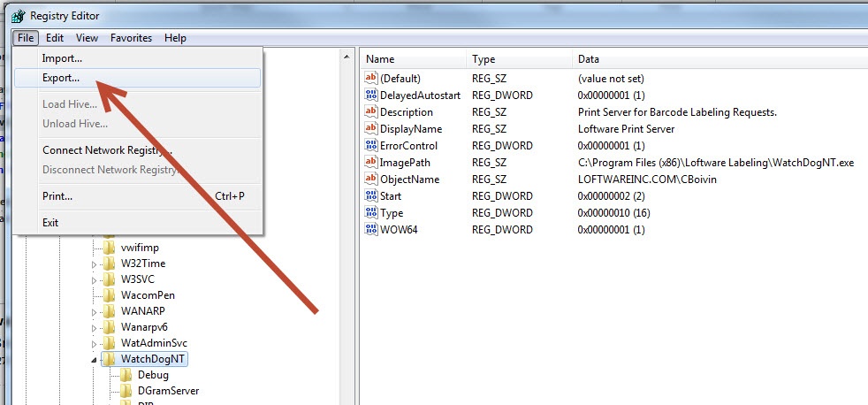Select the WacomPen tree item
The height and width of the screenshot is (405, 868).
click(141, 295)
